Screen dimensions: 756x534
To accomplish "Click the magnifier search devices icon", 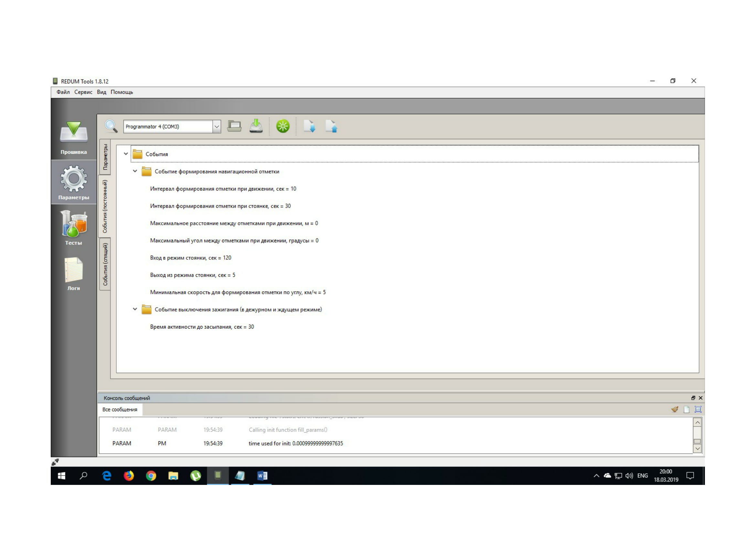I will pyautogui.click(x=111, y=126).
